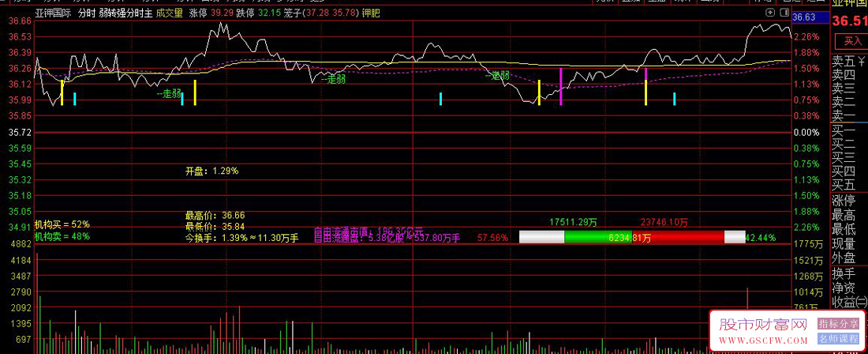Click the 弱转强分时主 indicator name
Viewport: 868px width, 354px height.
125,13
